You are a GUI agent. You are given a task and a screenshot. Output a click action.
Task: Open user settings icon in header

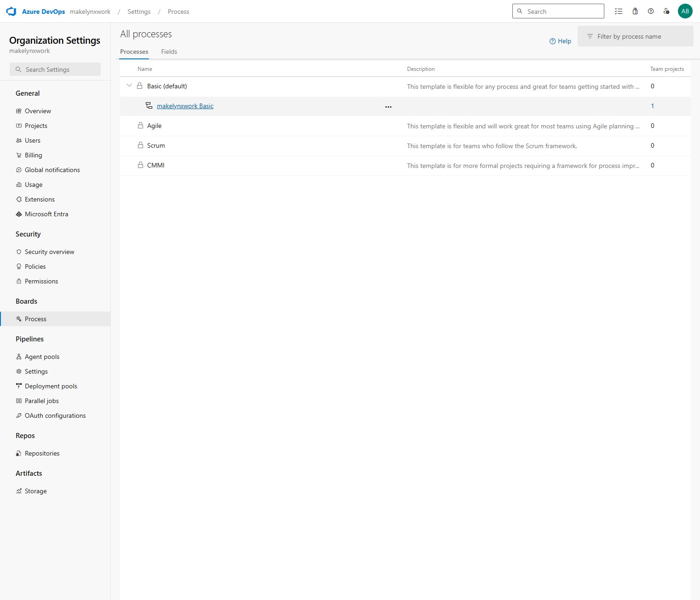pos(666,12)
